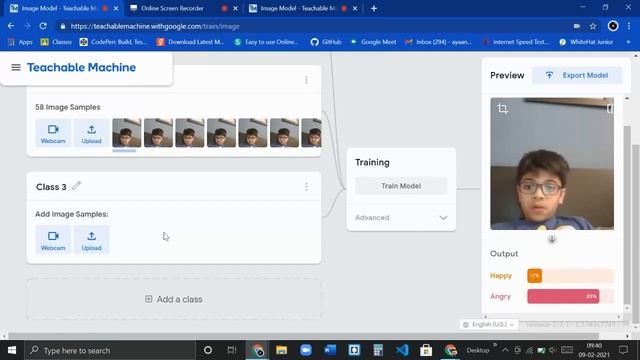Screen dimensions: 640x360
Task: Click the Upload button in Class 3
Action: [91, 240]
